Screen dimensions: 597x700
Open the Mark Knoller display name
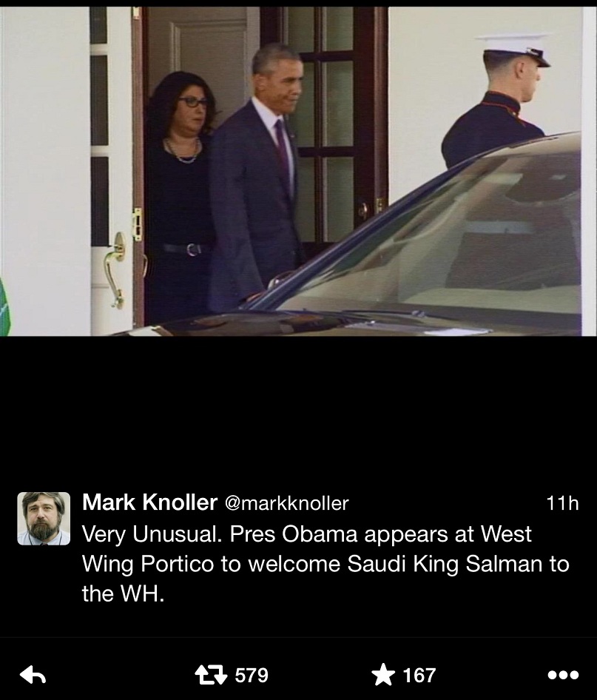click(149, 502)
